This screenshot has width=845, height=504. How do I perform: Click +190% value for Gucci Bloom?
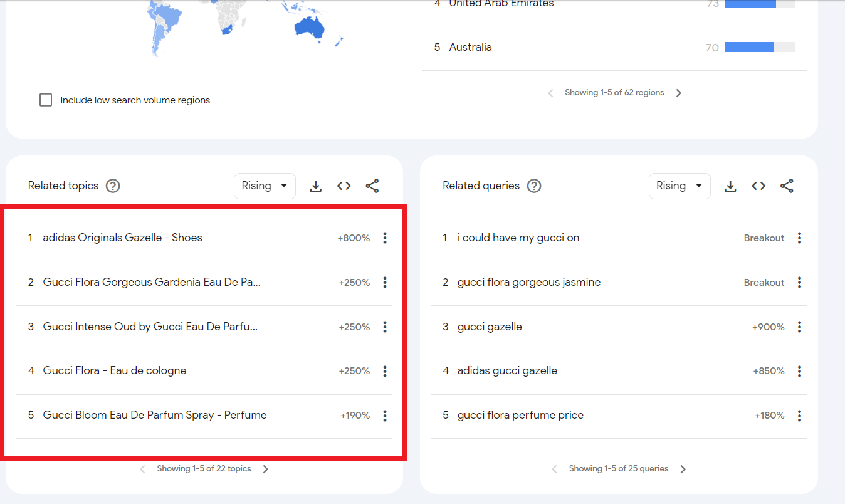click(x=355, y=416)
